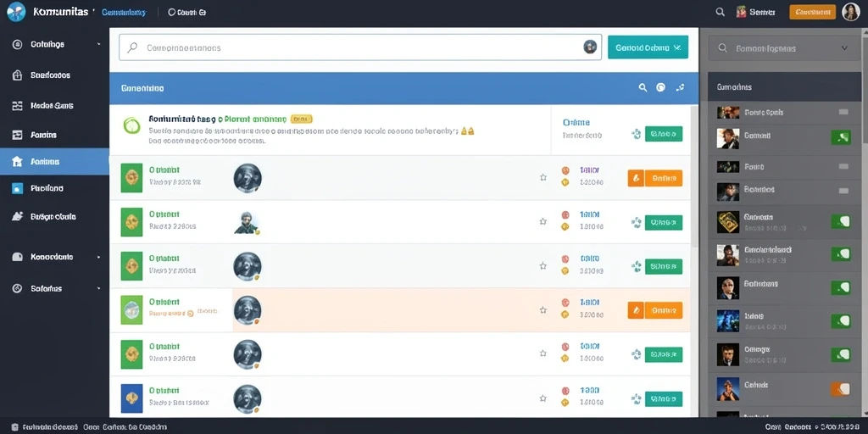Viewport: 868px width, 434px height.
Task: Star the row with blue card thumbnail
Action: pos(543,398)
